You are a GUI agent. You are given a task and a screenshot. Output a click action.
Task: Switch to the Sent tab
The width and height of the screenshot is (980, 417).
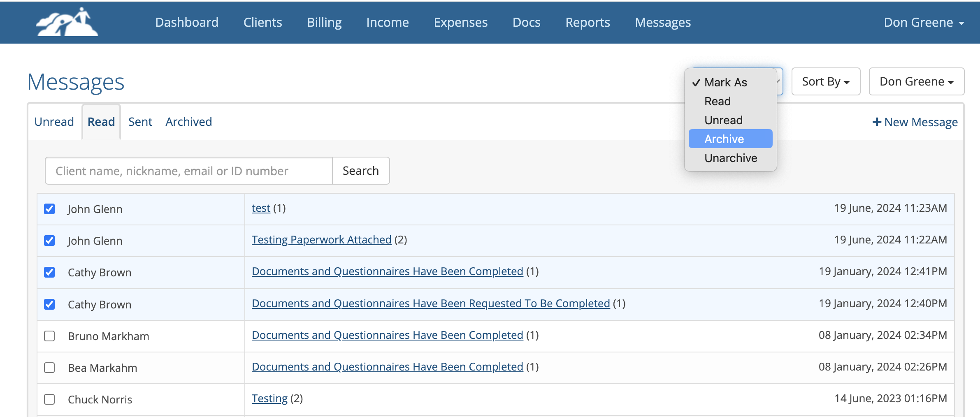click(140, 122)
